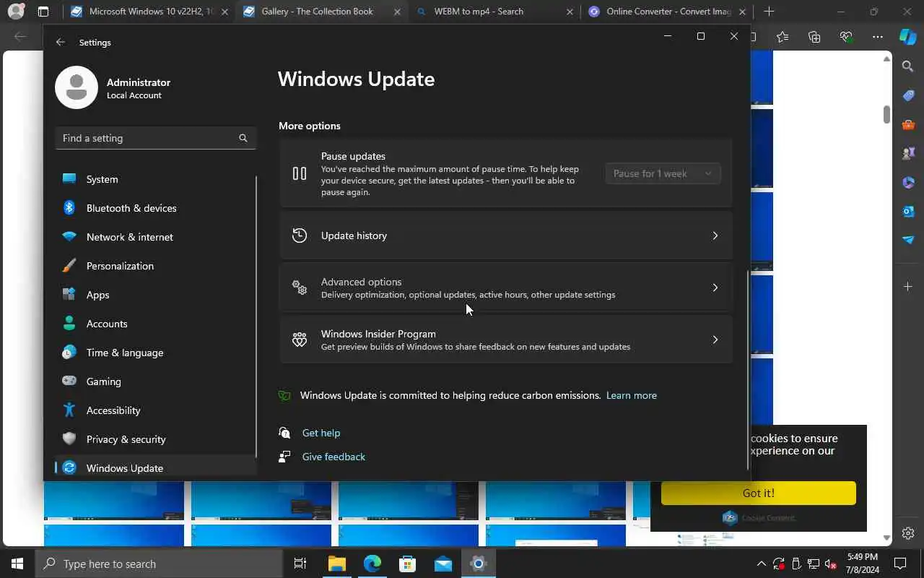Open Edge tab actions menu
Screen dimensions: 924x578
click(x=43, y=12)
